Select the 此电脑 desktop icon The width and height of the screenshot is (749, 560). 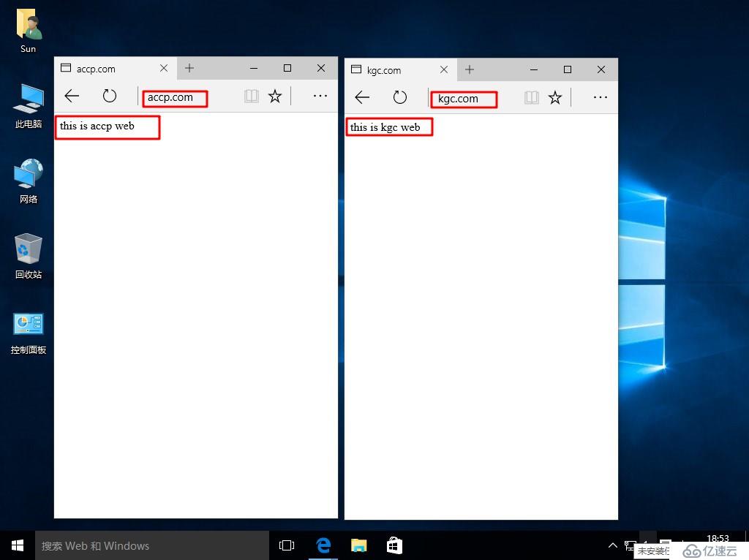[29, 106]
